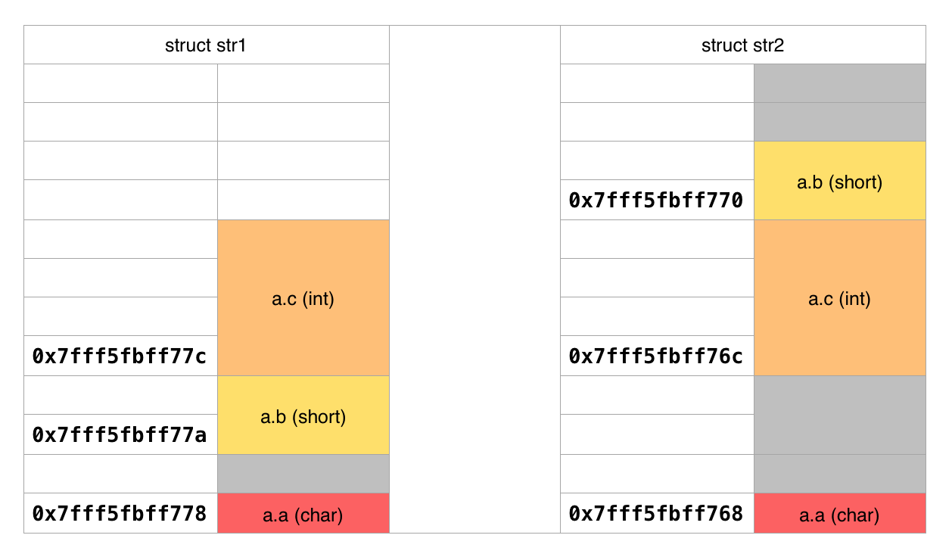This screenshot has width=952, height=560.
Task: Click the address label 0x7fff5fbff778
Action: (120, 514)
